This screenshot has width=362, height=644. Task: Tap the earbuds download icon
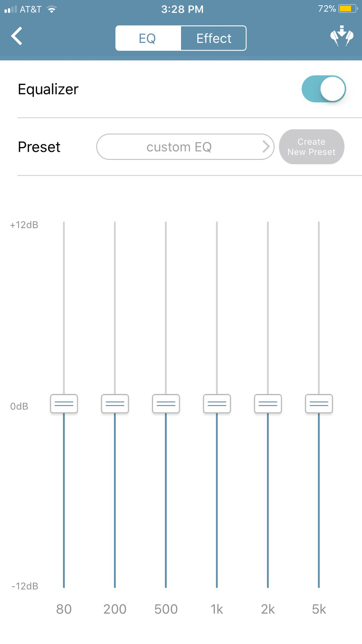(x=342, y=36)
